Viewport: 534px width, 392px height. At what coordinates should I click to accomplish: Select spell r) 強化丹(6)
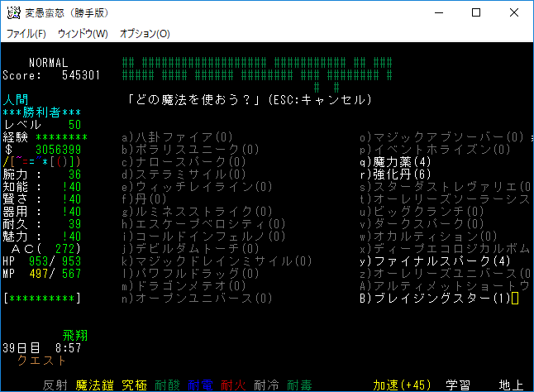(395, 174)
